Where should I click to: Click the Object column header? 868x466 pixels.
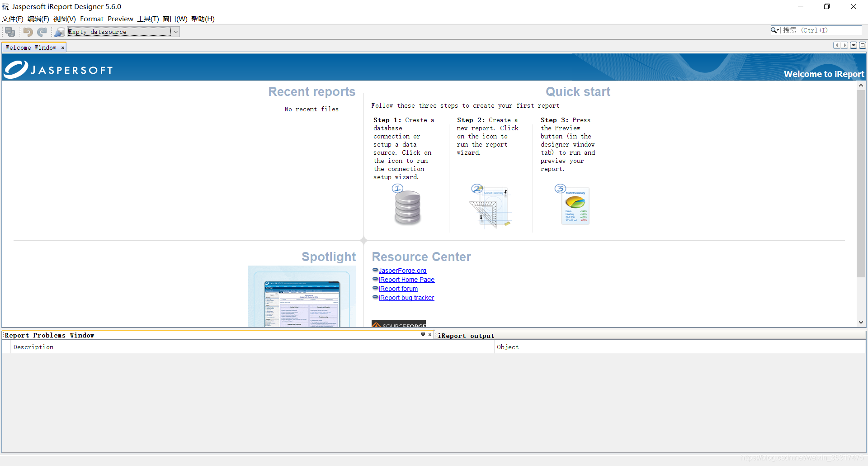point(680,347)
